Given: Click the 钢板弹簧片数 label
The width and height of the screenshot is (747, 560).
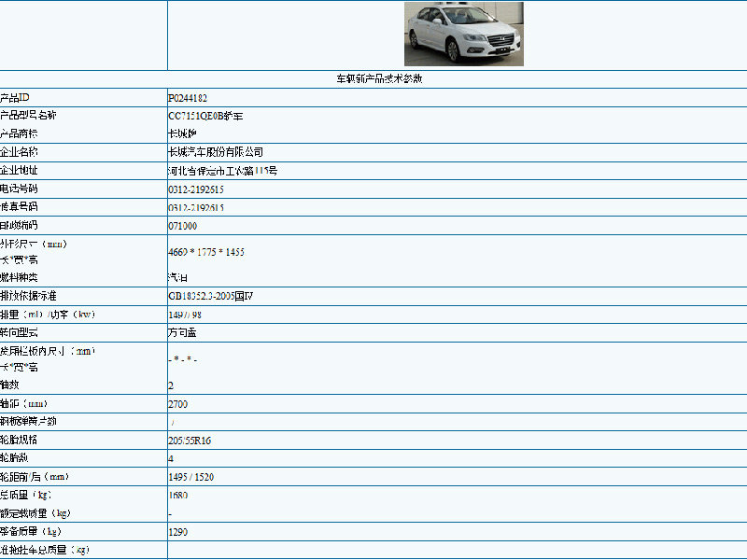Looking at the screenshot, I should click(28, 422).
